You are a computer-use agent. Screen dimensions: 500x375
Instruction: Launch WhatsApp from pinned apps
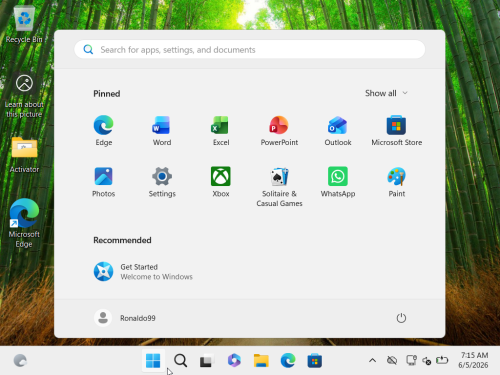click(x=338, y=182)
